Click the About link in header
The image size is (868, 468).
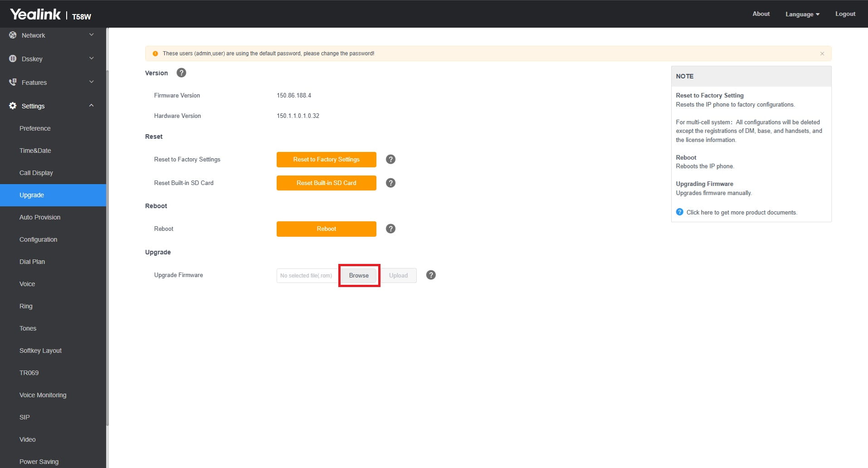(761, 14)
